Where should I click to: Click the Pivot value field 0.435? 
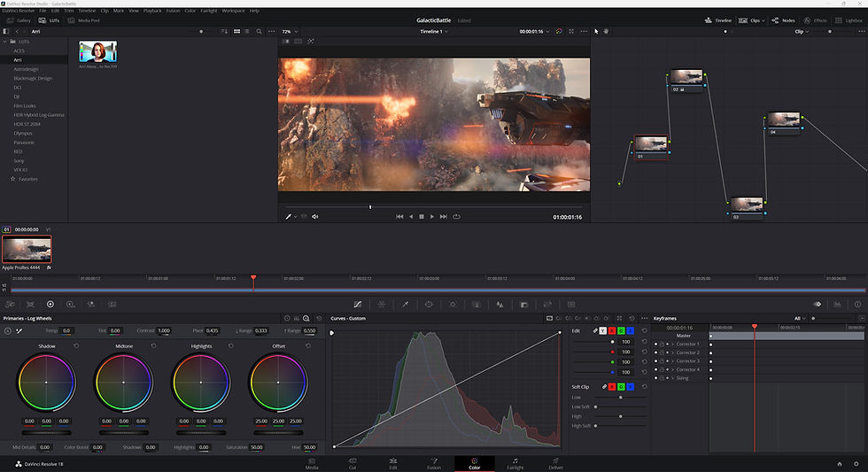pyautogui.click(x=212, y=330)
